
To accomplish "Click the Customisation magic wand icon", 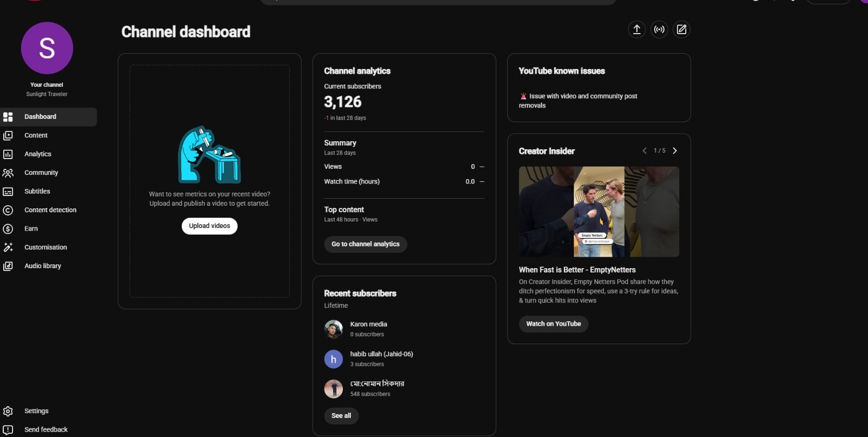I will point(8,248).
